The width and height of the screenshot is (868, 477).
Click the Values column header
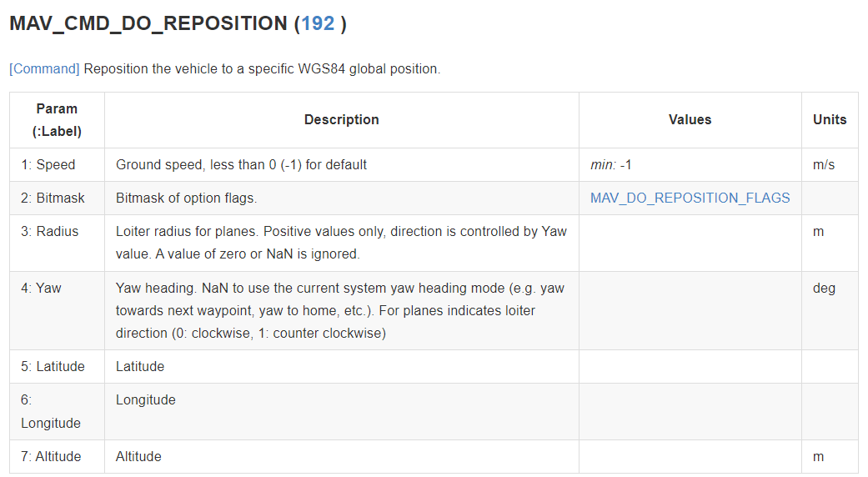point(690,120)
